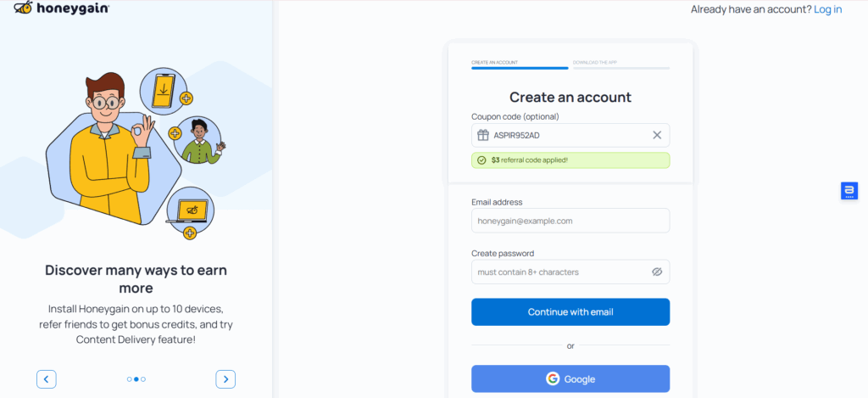Screen dimensions: 868x398
Task: Select the first carousel dot indicator
Action: tap(129, 379)
